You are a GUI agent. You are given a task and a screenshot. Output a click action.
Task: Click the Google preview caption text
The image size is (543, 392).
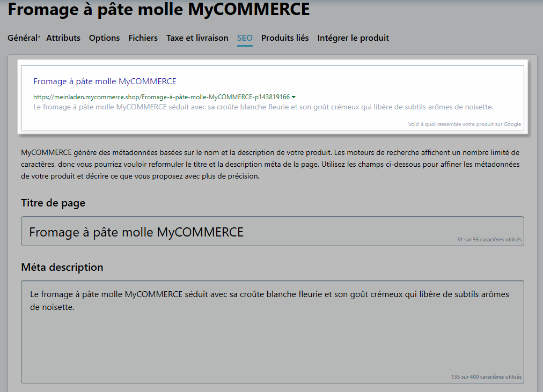(464, 124)
